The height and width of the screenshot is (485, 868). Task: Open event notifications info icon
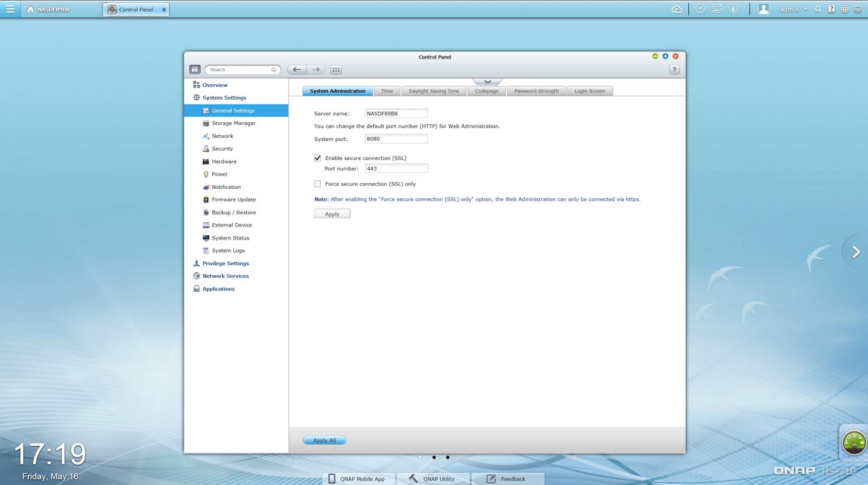pyautogui.click(x=733, y=9)
